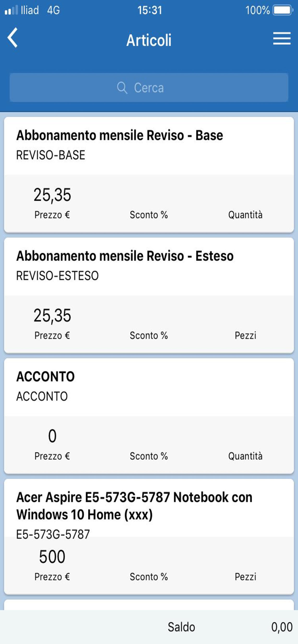Tap the Saldo total showing 0,00
298x644 pixels.
(x=282, y=627)
